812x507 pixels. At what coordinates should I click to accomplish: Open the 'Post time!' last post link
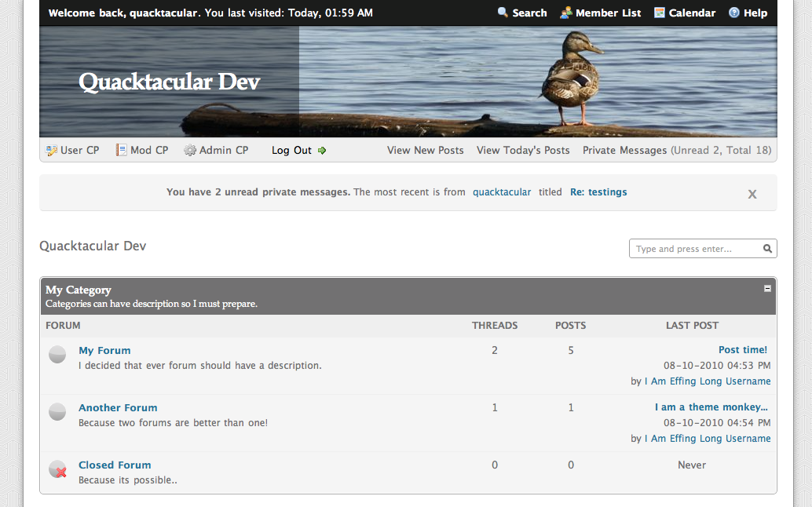tap(742, 350)
